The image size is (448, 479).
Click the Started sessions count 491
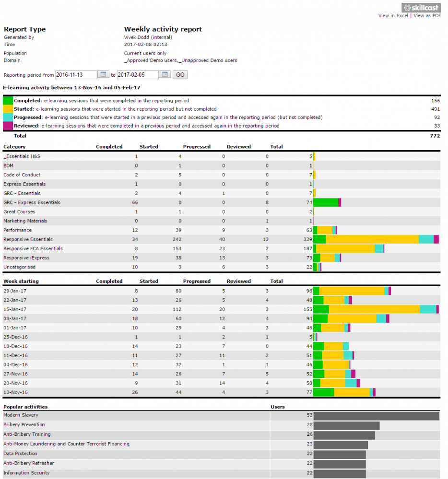[x=436, y=109]
